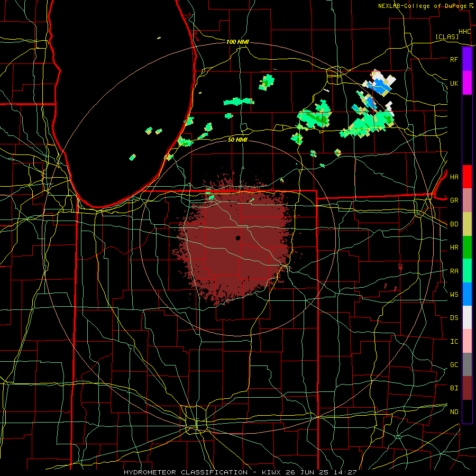Click the 'HR' legend label
This screenshot has width=476, height=476.
pyautogui.click(x=454, y=248)
